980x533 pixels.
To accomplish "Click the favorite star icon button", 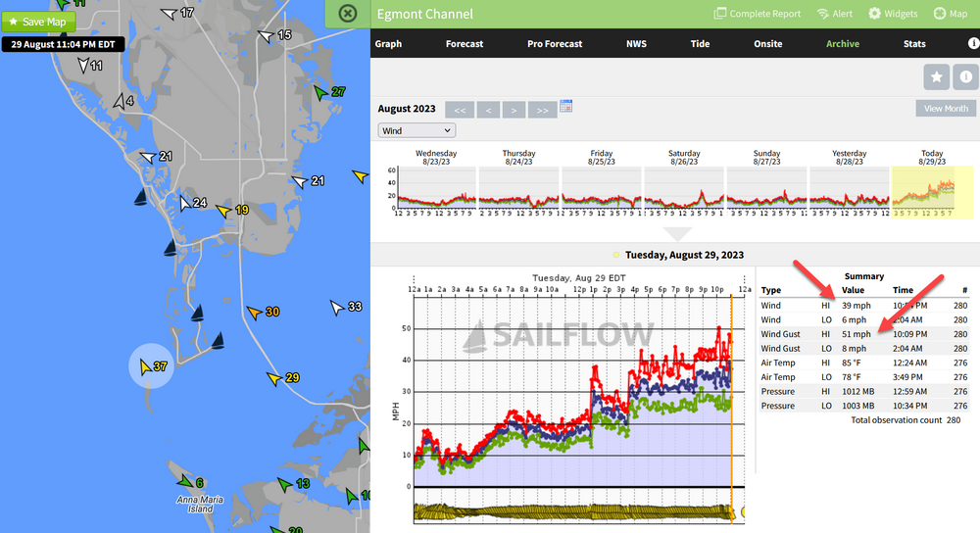I will [x=936, y=76].
